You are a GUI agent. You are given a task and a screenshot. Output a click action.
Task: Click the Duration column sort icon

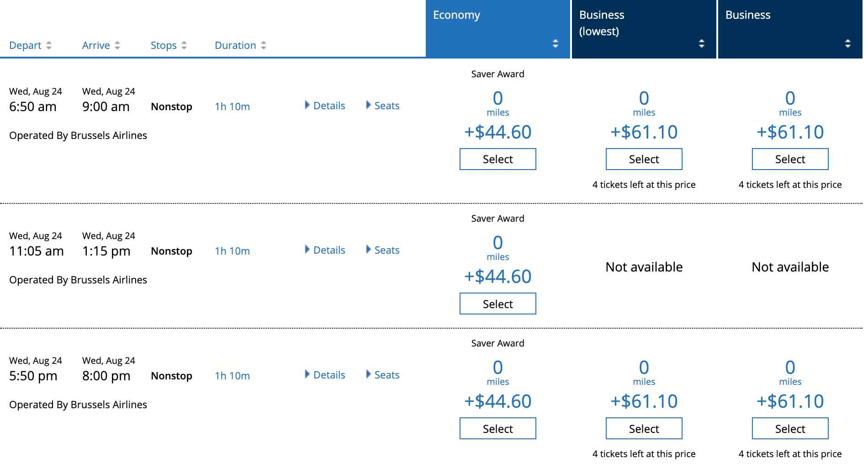[x=264, y=45]
